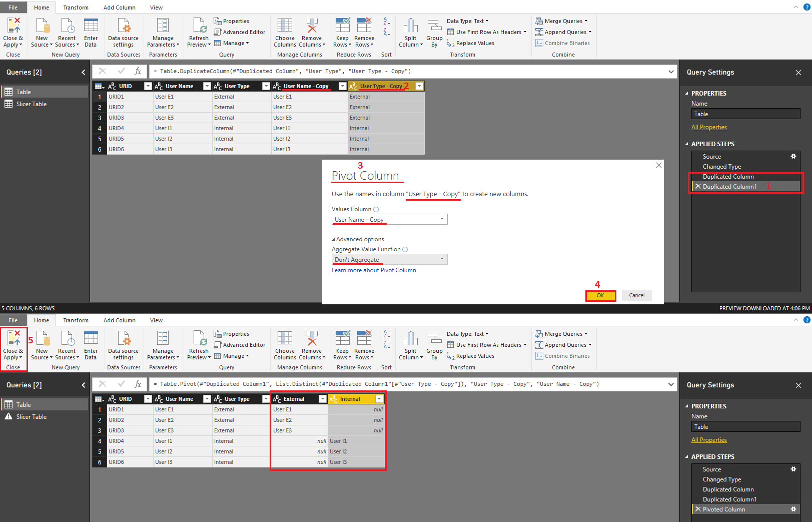Click Manage Parameters in the upper ribbon
The image size is (812, 522).
(x=163, y=32)
